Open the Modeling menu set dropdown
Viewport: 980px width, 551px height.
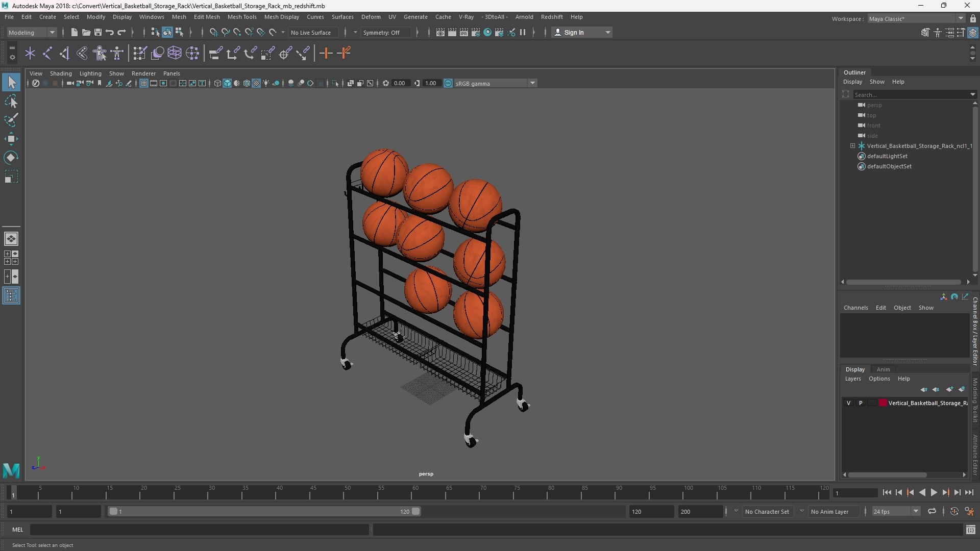(32, 32)
